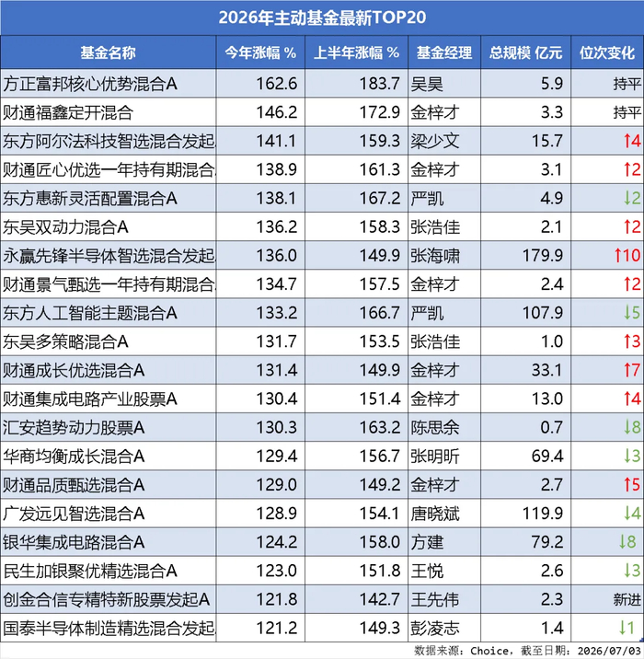Image resolution: width=644 pixels, height=659 pixels.
Task: Click manager name 张海啸
Action: click(435, 256)
